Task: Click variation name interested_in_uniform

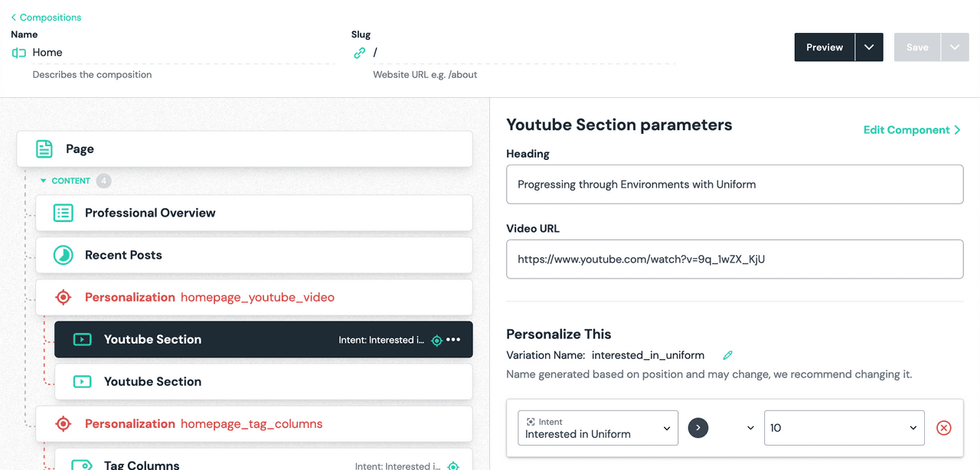Action: click(x=648, y=355)
